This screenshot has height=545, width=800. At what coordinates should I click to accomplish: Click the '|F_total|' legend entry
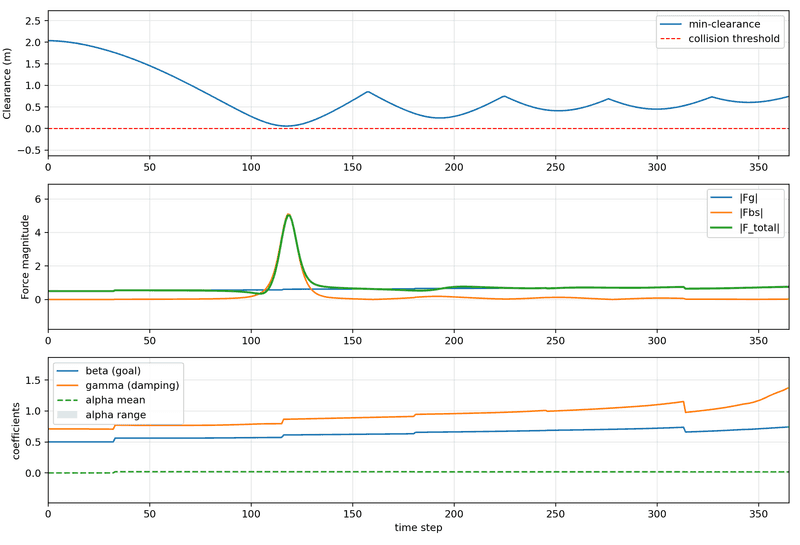click(745, 228)
